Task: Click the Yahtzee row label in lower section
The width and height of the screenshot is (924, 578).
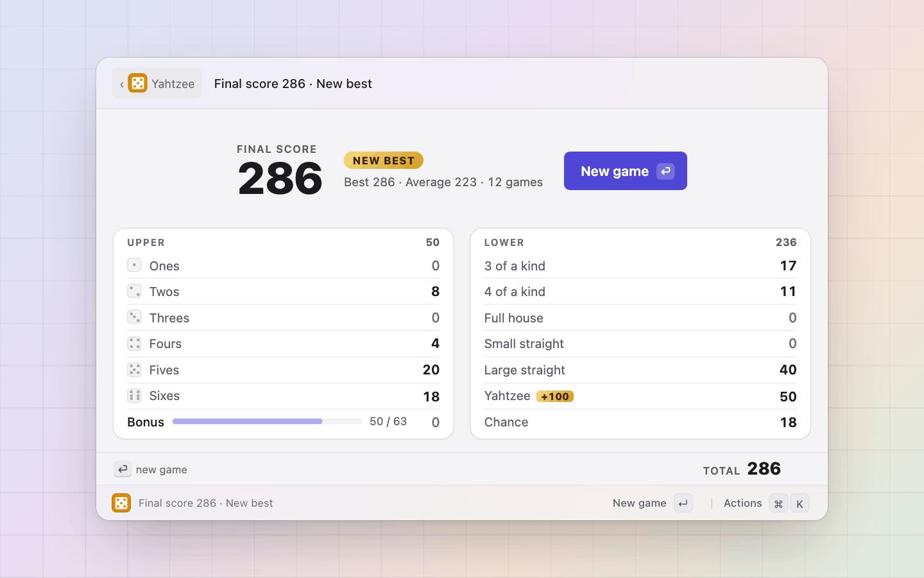Action: point(508,396)
